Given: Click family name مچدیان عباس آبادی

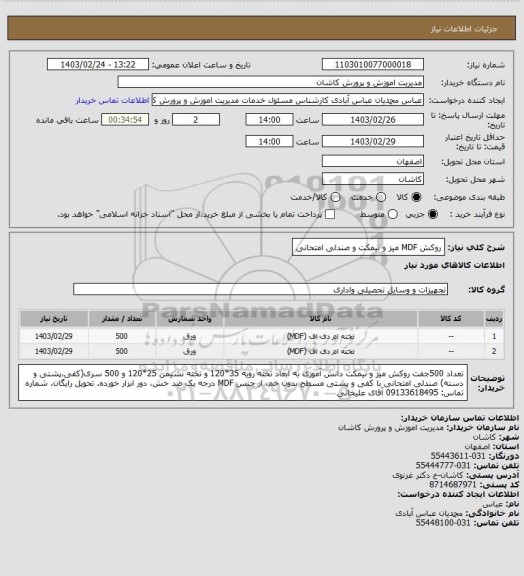Looking at the screenshot, I should [x=430, y=513].
